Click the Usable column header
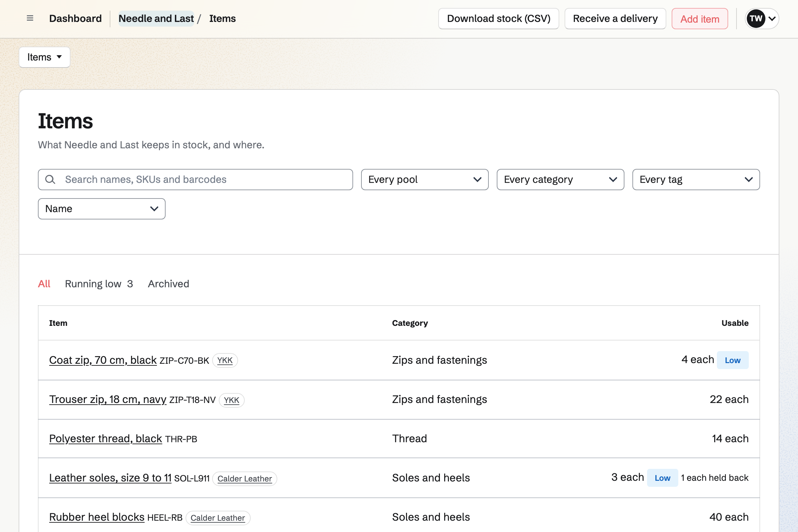798x532 pixels. (735, 323)
